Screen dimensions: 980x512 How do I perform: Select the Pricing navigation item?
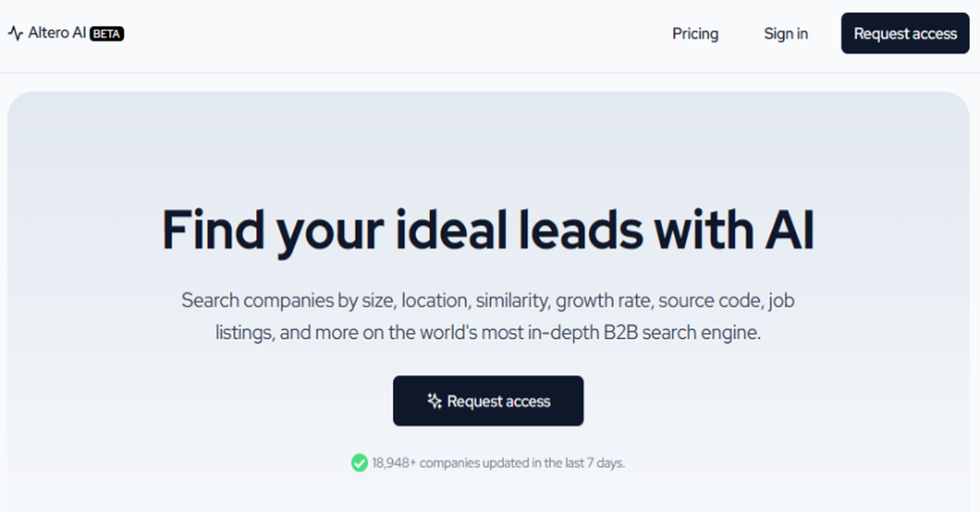(x=695, y=34)
